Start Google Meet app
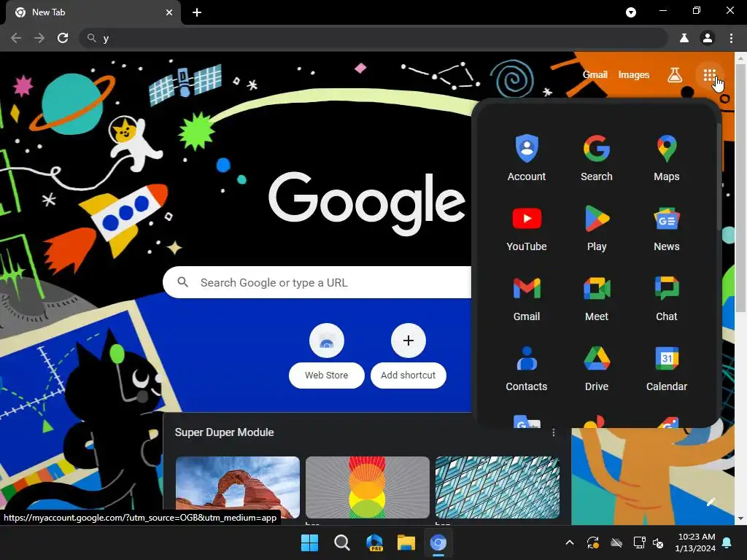Viewport: 747px width, 560px height. point(597,297)
